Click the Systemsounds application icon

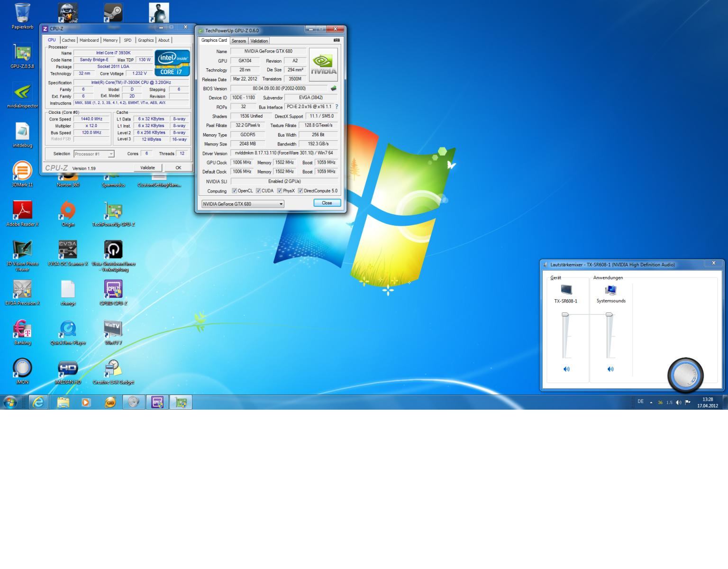610,290
